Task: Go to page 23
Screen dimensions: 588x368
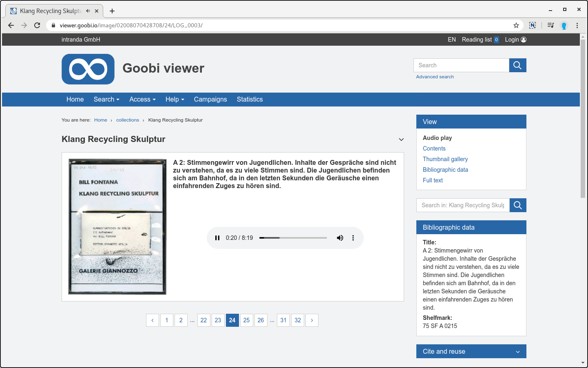Action: click(218, 320)
